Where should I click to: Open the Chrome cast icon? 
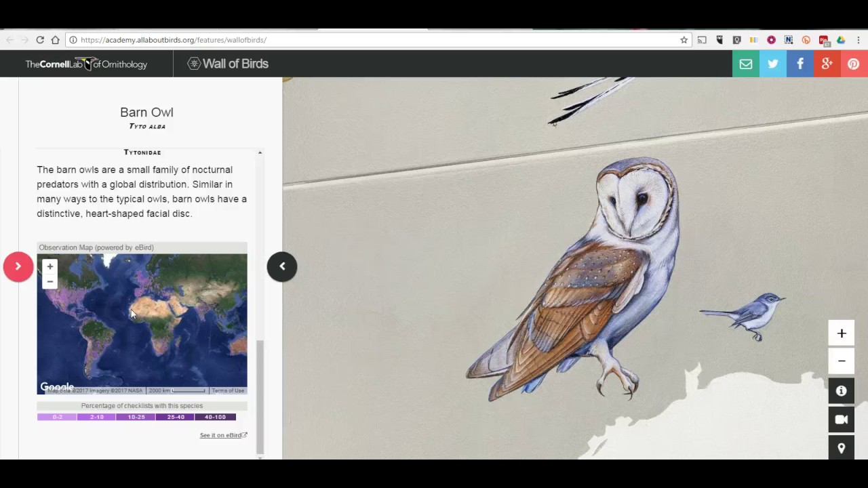click(x=702, y=40)
